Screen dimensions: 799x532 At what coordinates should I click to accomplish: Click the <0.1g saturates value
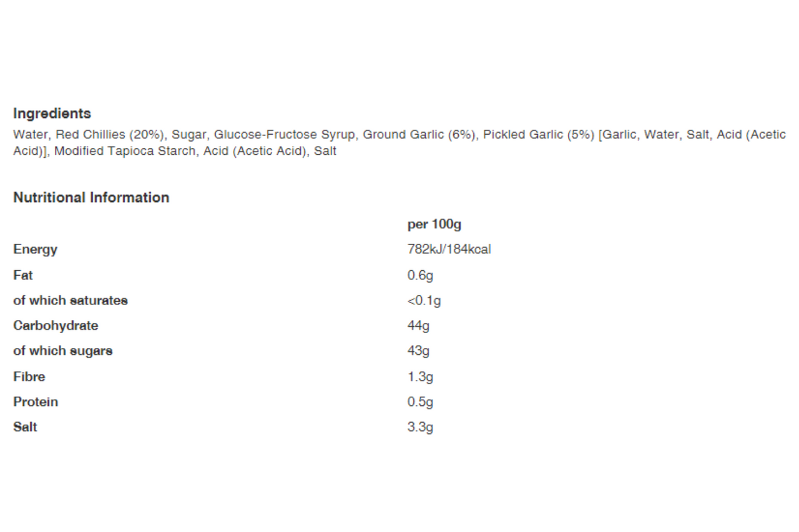pos(424,301)
